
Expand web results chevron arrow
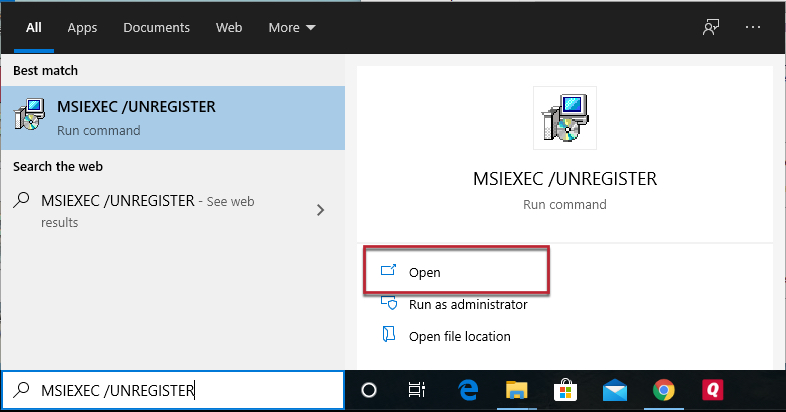(321, 210)
